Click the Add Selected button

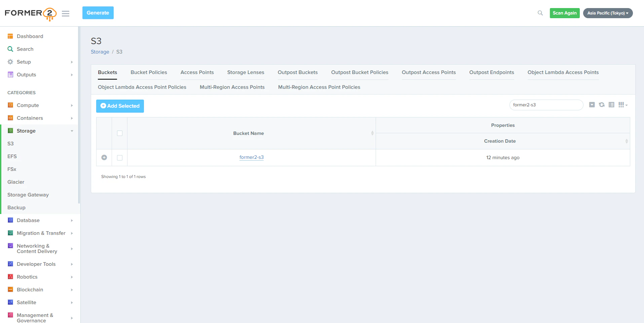pos(120,106)
